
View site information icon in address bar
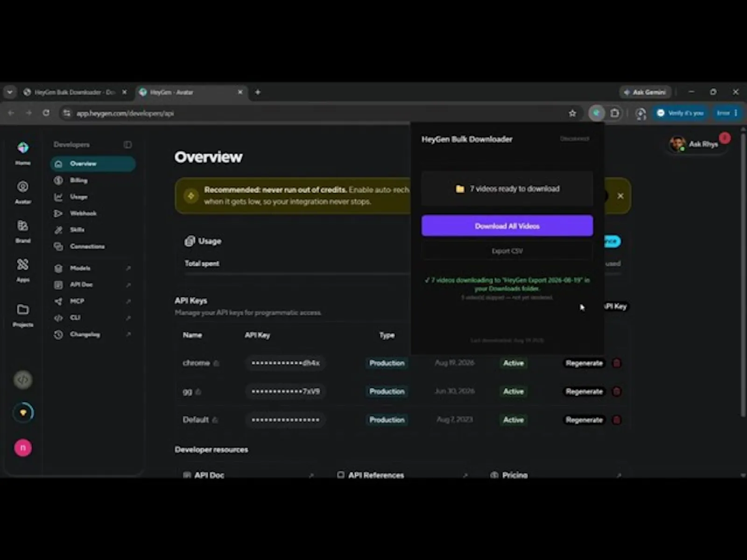pyautogui.click(x=67, y=113)
